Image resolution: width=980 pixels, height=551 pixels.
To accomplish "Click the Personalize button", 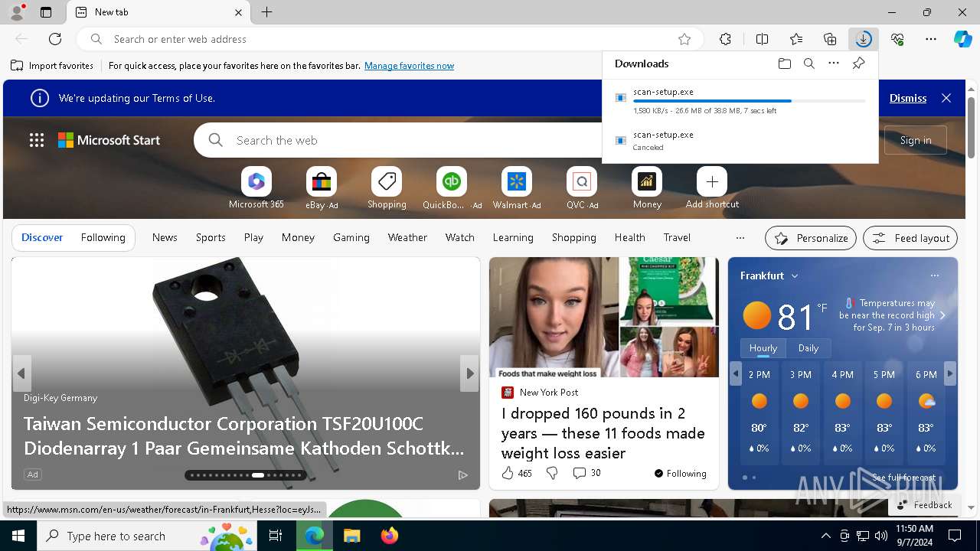I will [811, 238].
